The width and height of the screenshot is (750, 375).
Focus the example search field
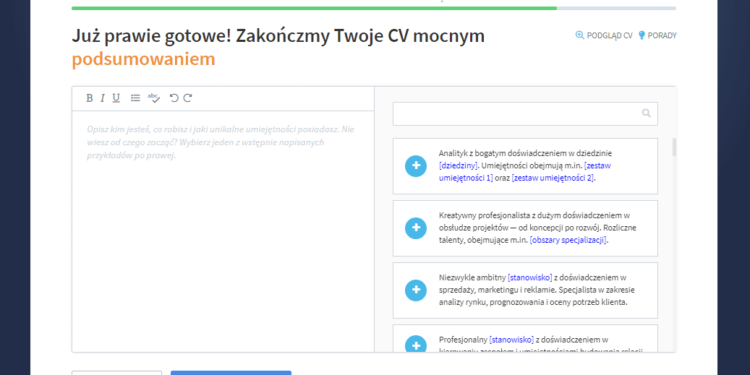pos(525,114)
